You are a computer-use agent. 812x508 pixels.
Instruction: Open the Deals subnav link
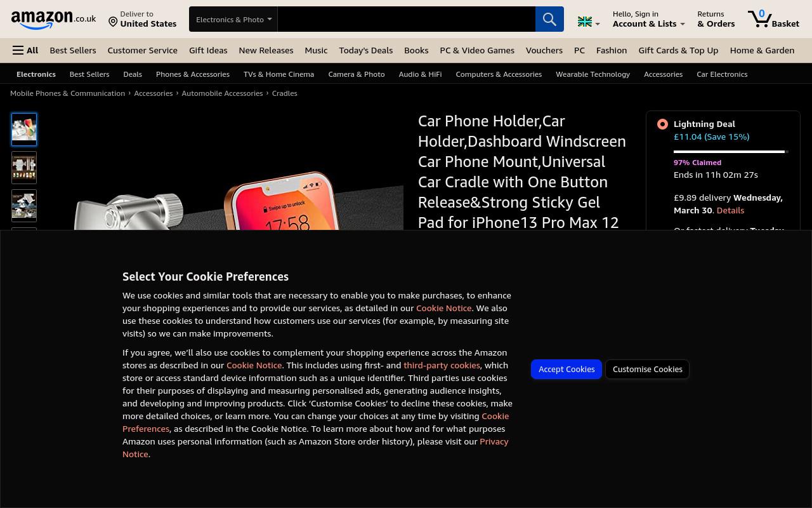(x=133, y=74)
